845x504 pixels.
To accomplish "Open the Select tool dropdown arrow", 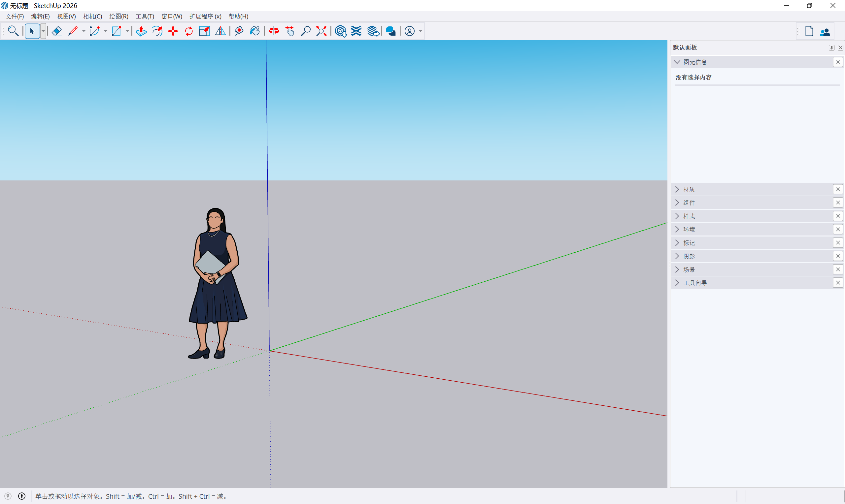I will 43,31.
